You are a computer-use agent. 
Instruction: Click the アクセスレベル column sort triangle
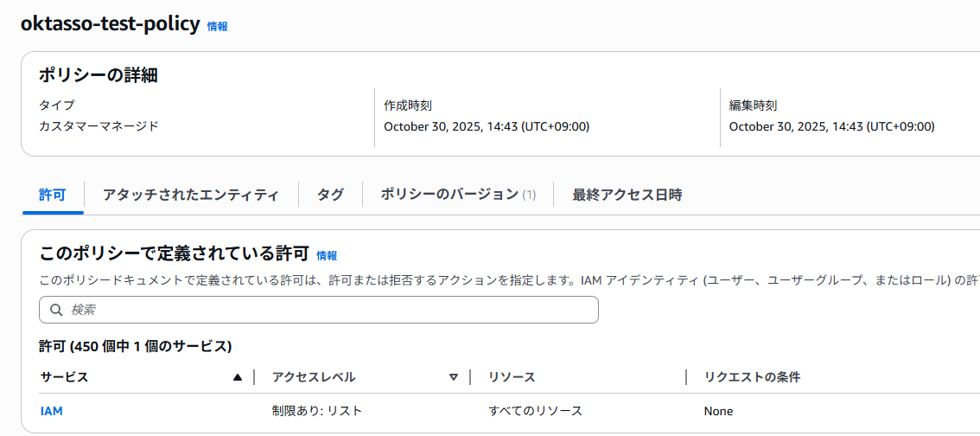pos(454,377)
